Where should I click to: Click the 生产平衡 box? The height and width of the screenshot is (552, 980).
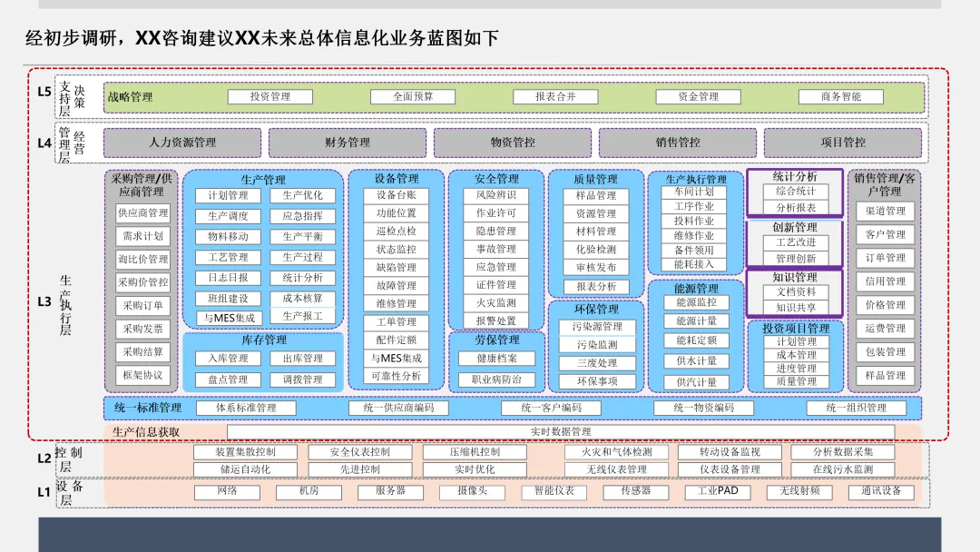[302, 237]
